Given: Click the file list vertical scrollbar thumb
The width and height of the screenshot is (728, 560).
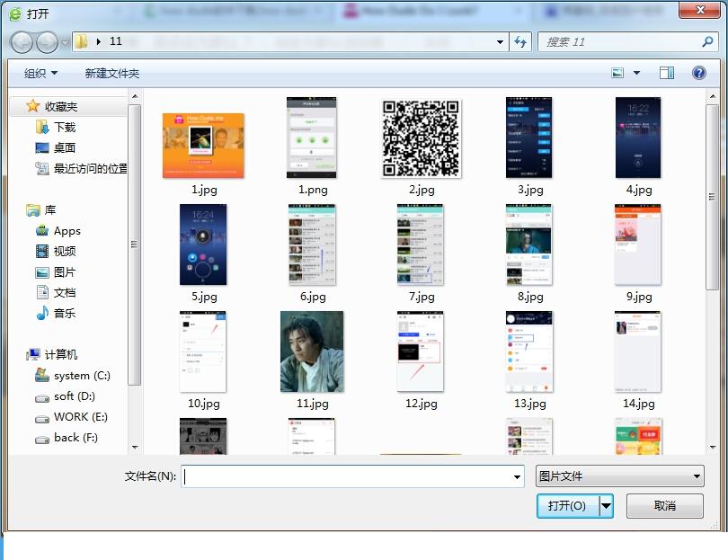Looking at the screenshot, I should pyautogui.click(x=712, y=197).
